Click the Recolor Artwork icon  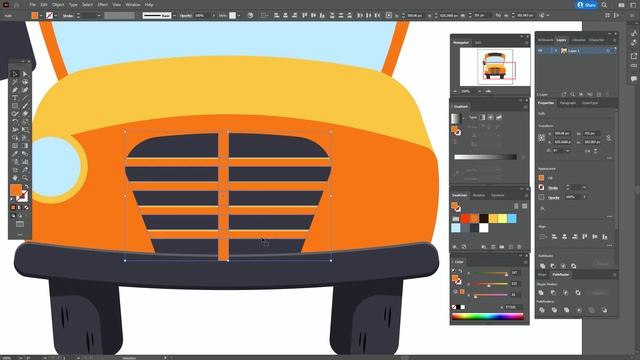tap(250, 16)
